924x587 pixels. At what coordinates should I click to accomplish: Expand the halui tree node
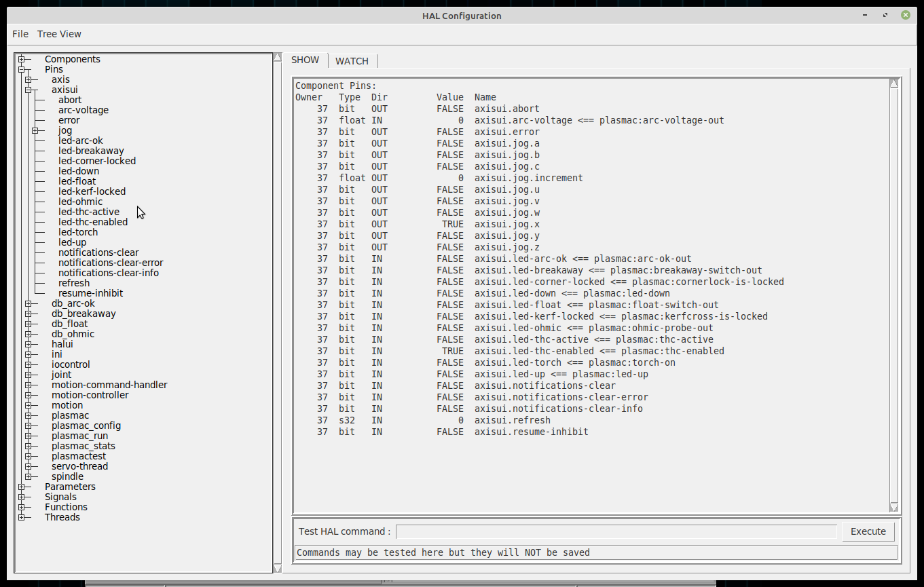click(28, 344)
